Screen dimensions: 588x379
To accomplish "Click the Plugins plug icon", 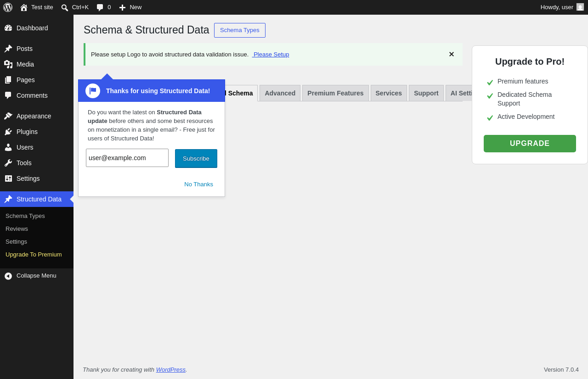I will pyautogui.click(x=8, y=132).
